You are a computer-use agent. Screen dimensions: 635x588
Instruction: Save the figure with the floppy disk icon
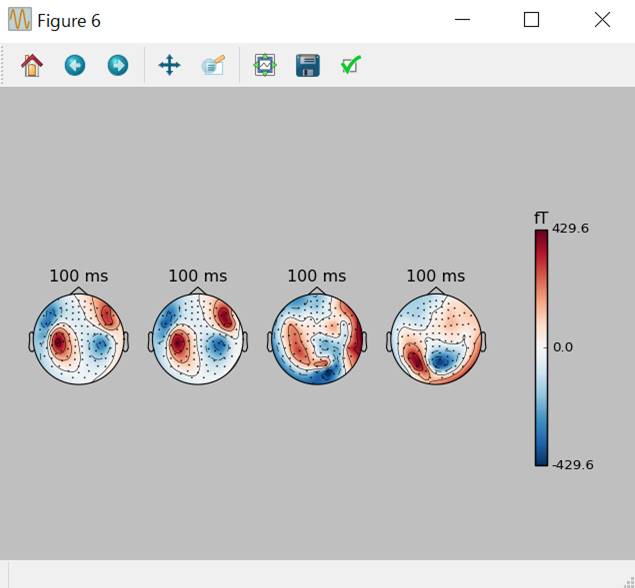(x=308, y=66)
